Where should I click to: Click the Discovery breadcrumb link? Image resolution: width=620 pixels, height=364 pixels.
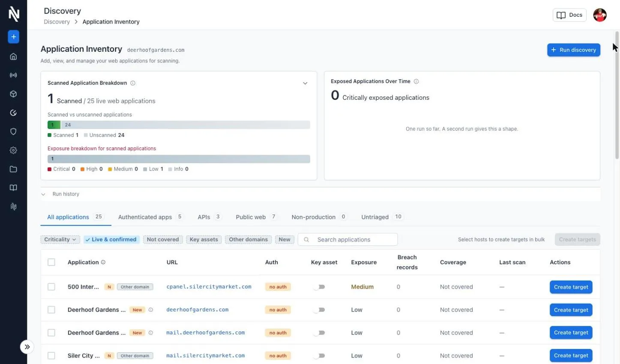tap(57, 22)
